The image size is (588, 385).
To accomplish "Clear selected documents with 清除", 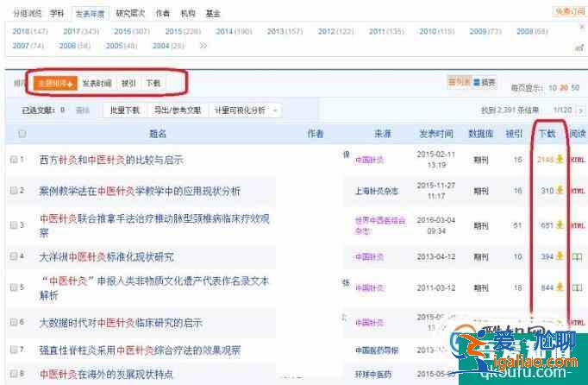I will tap(83, 110).
